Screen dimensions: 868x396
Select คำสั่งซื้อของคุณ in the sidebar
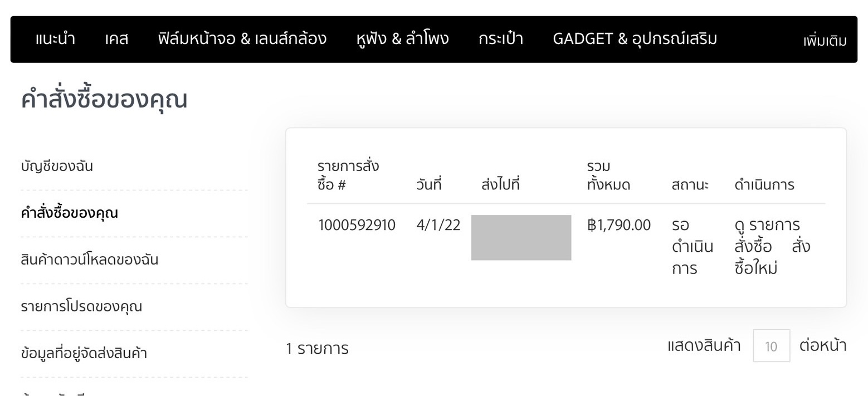point(70,213)
